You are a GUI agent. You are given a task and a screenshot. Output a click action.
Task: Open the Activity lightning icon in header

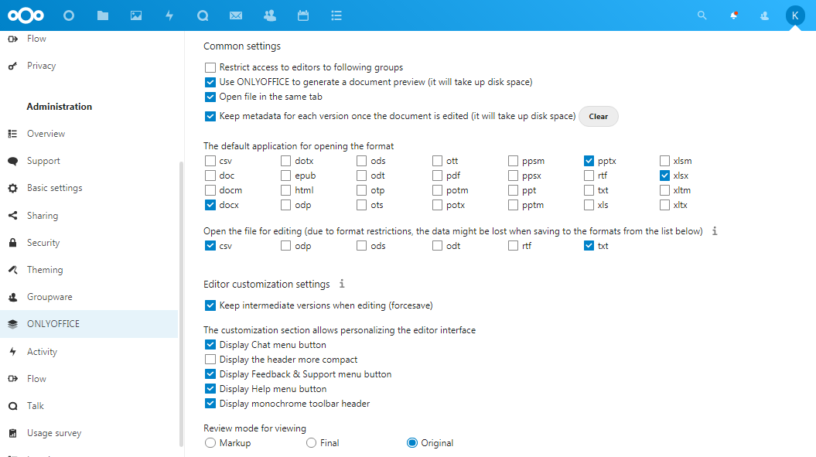(169, 16)
